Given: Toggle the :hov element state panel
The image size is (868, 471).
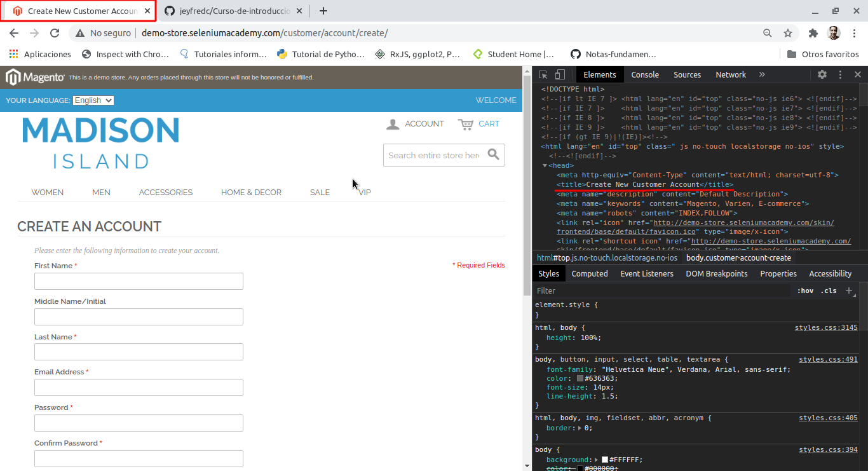Looking at the screenshot, I should point(805,290).
